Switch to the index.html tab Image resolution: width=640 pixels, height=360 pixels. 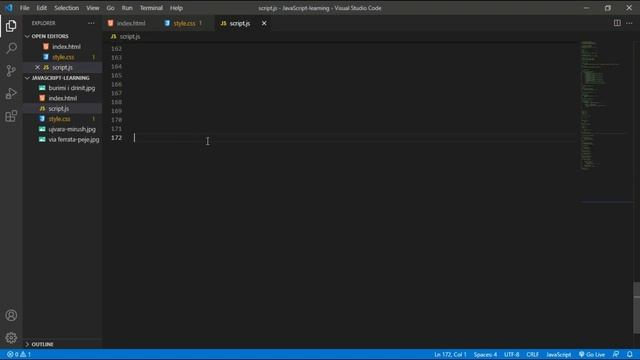(131, 23)
